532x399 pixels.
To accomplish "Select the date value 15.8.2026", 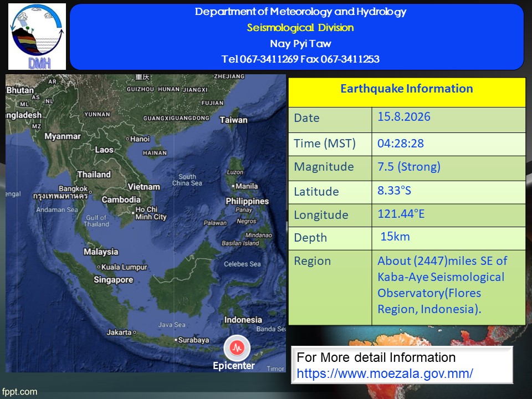I will (404, 117).
